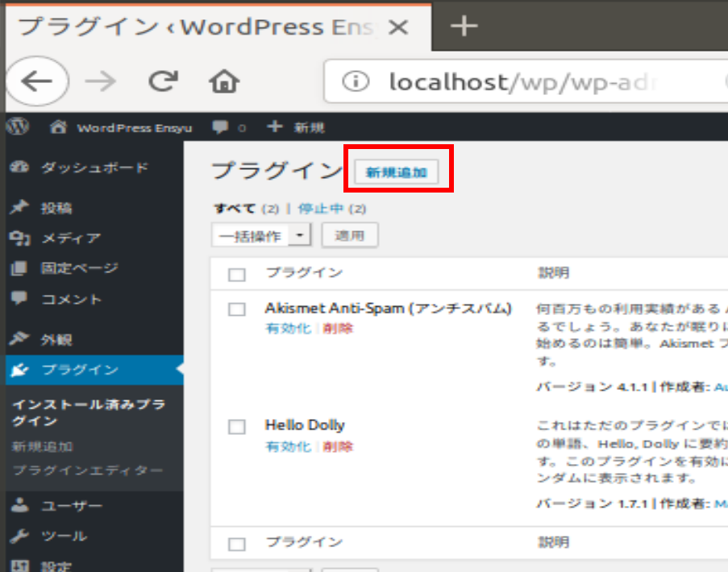Filter plugins by すべて (2)

tap(246, 209)
